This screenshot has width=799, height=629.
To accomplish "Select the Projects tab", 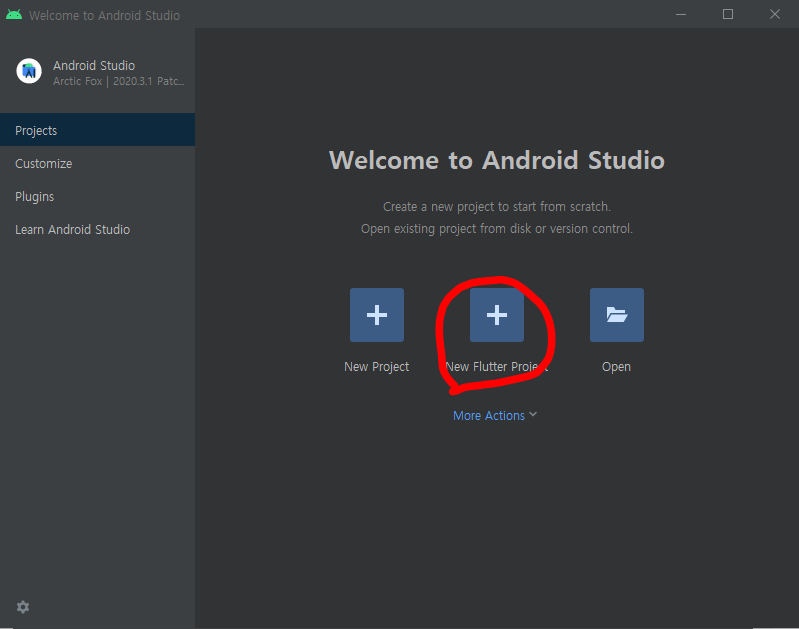I will [97, 130].
